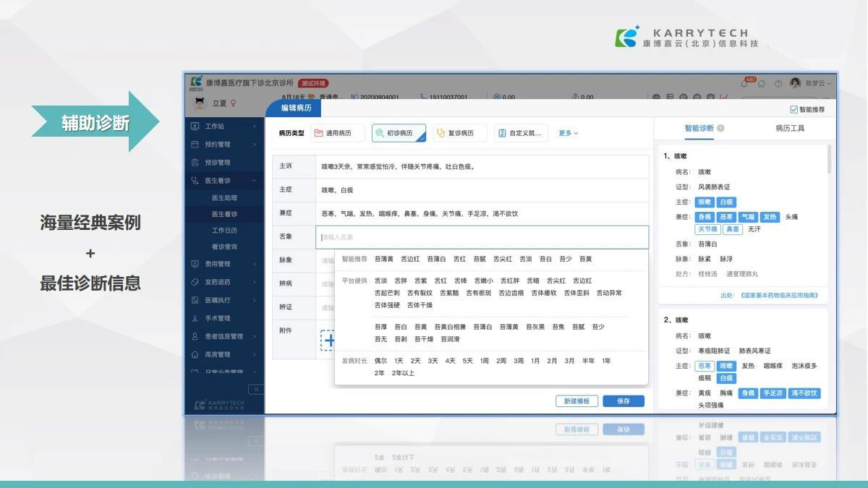Click the plus icon to add attachment
Viewport: 868px width, 488px height.
coord(329,340)
